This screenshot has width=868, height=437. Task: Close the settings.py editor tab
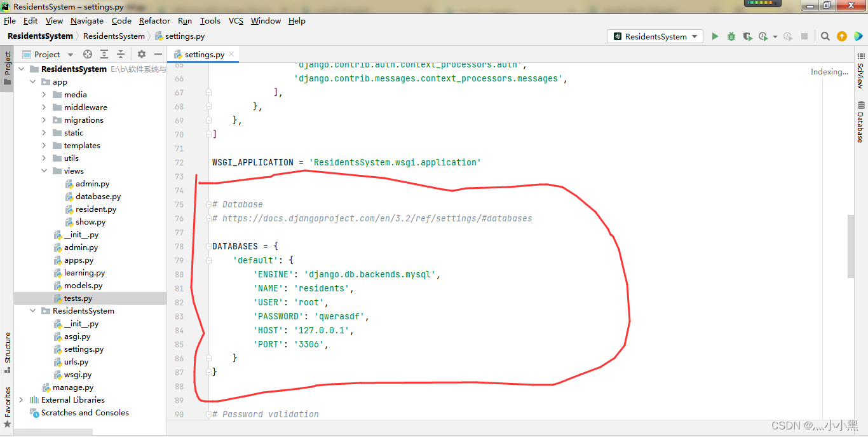(231, 54)
